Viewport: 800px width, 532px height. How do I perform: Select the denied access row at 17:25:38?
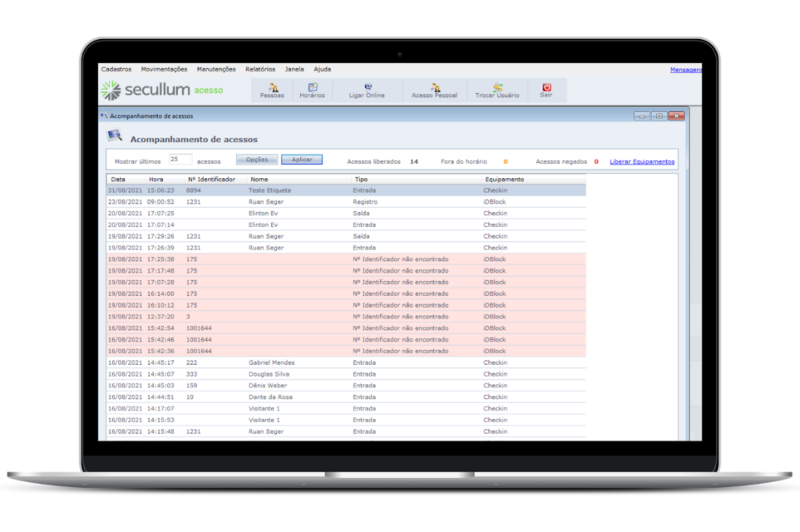coord(347,259)
